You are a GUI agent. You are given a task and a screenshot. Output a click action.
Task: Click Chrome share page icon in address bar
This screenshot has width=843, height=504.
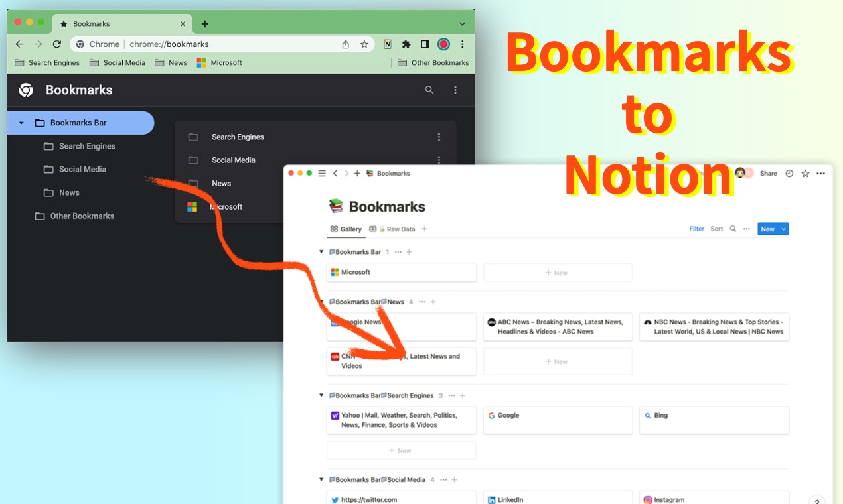click(345, 44)
